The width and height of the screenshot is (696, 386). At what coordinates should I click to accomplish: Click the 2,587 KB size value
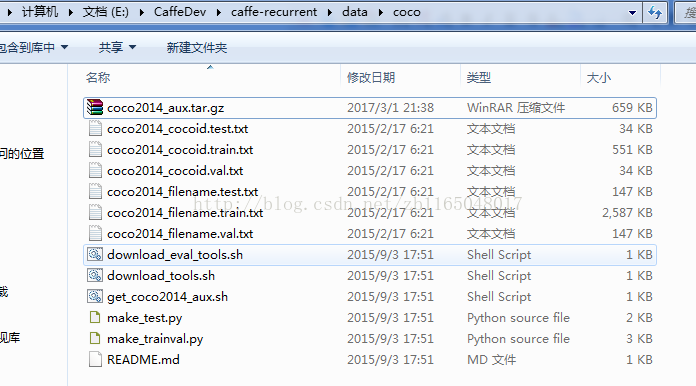coord(627,213)
